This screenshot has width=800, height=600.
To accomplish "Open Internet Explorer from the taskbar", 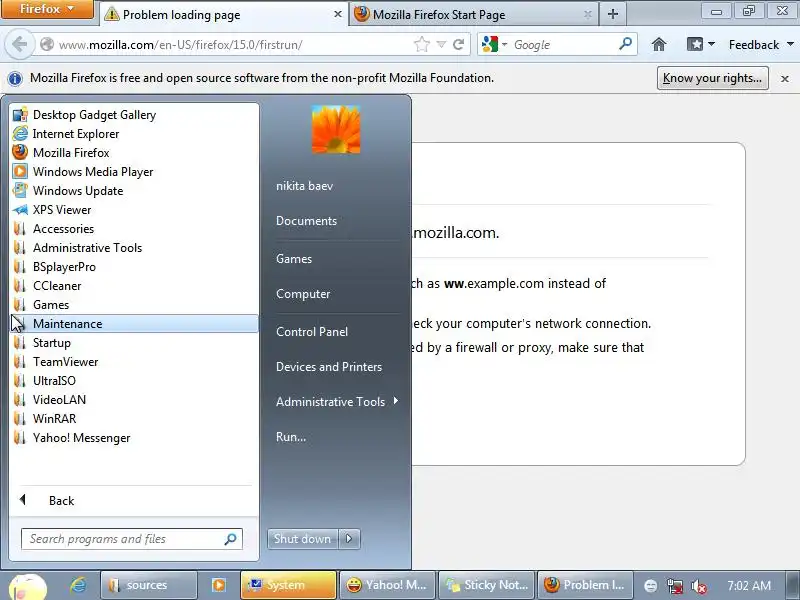I will click(78, 585).
